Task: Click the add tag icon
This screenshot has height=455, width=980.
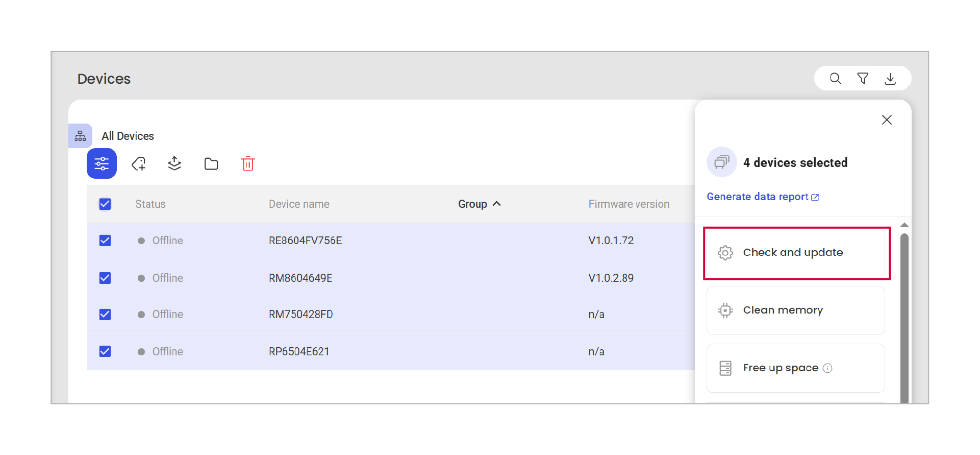Action: [139, 164]
